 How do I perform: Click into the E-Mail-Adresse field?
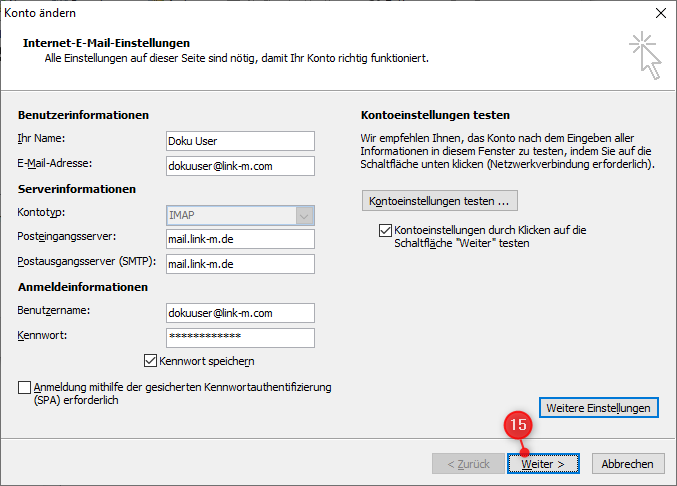tap(240, 166)
